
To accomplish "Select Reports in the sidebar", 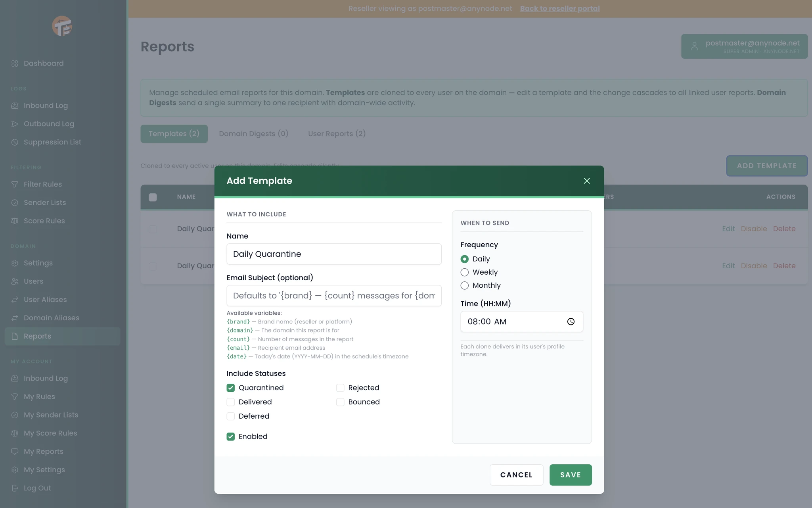I will pos(62,336).
